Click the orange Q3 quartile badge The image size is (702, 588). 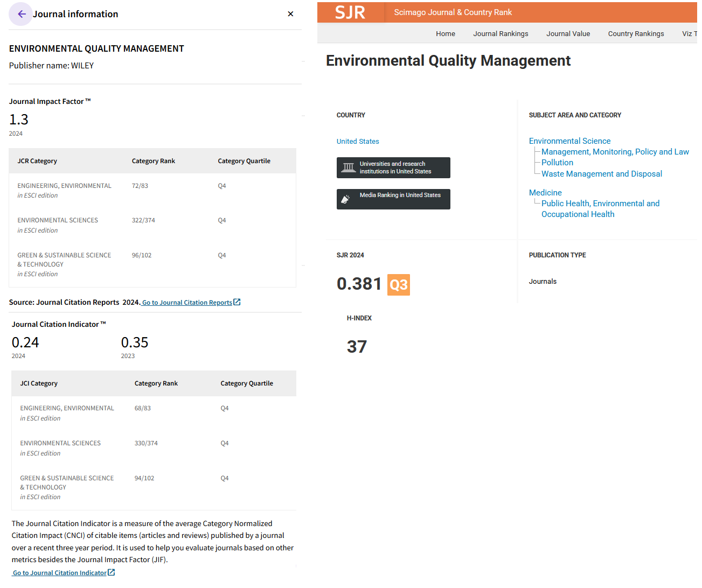click(399, 285)
